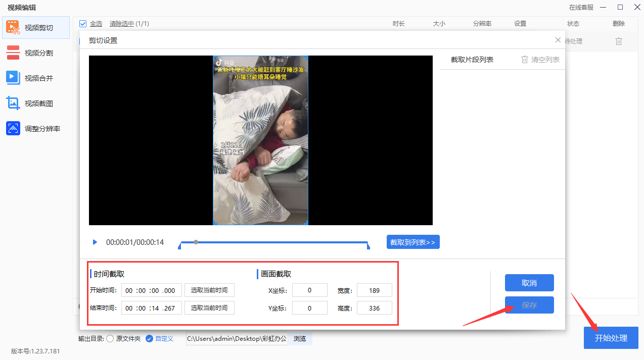
Task: Click the top-left crop handle on video
Action: point(214,57)
